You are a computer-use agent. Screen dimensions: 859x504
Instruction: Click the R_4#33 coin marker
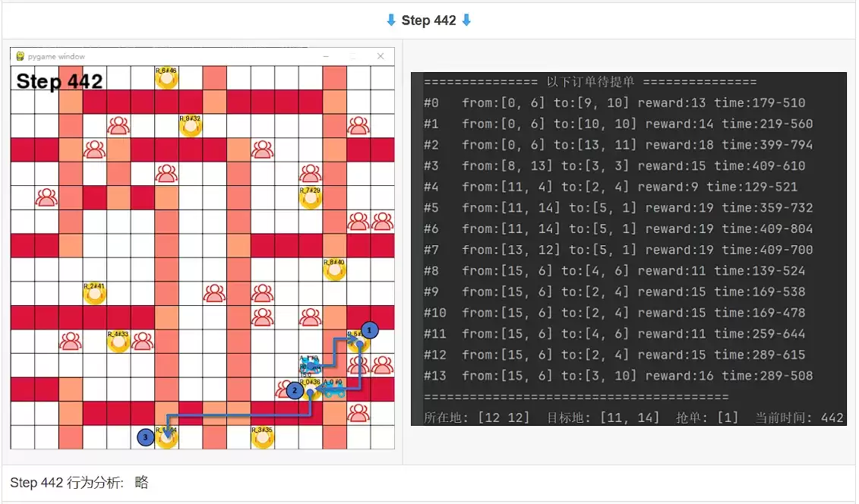[118, 342]
